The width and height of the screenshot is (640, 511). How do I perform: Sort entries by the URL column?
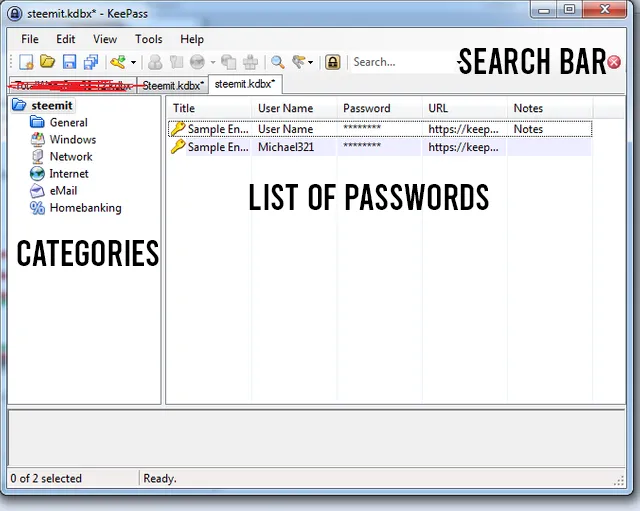point(464,108)
